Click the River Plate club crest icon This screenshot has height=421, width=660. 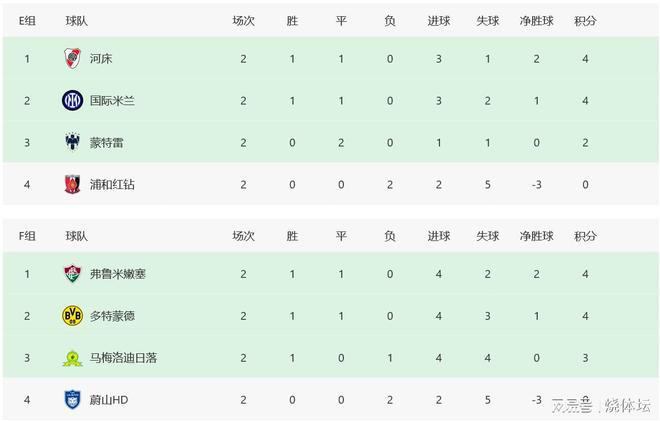72,58
